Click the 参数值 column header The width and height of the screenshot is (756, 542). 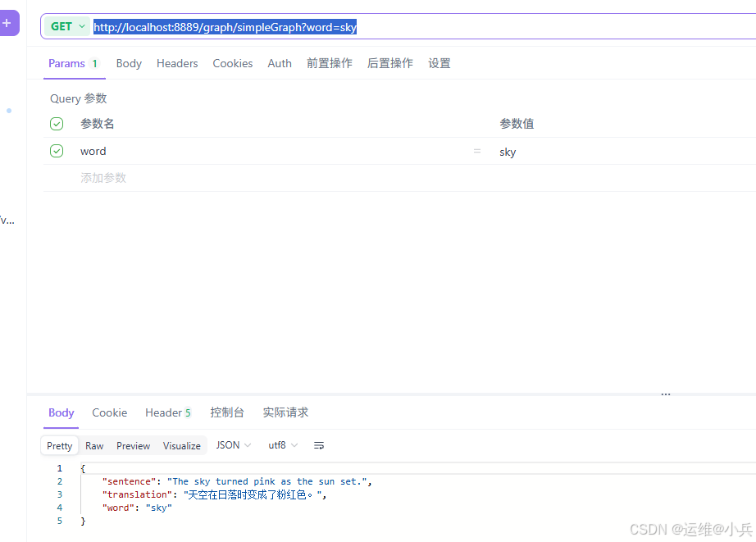pos(517,124)
